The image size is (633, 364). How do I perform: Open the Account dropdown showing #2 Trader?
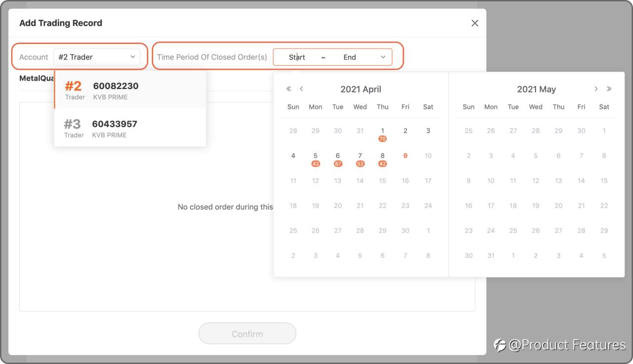(97, 57)
